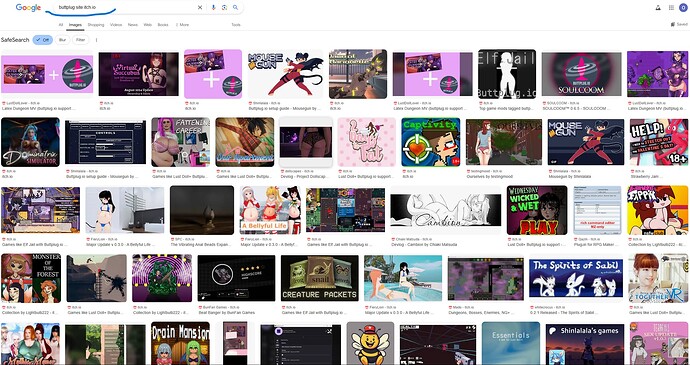Screen dimensions: 690x365
Task: Open the Google account avatar
Action: pos(683,7)
